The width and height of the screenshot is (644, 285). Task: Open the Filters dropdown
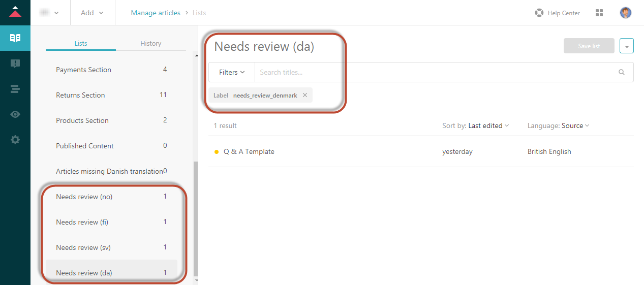click(x=232, y=72)
